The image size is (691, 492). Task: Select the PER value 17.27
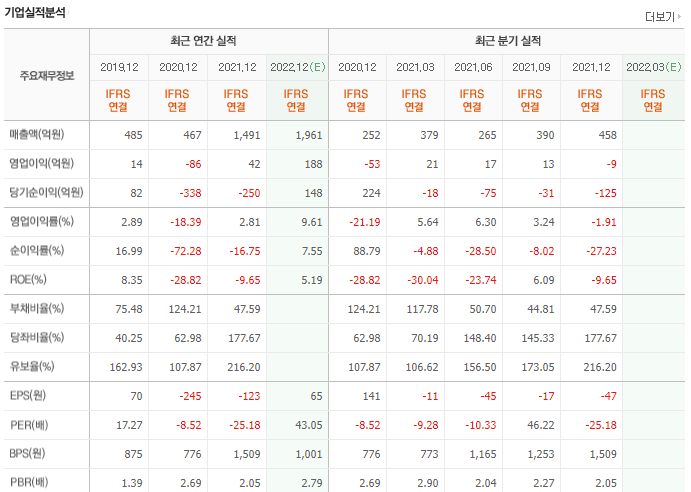point(129,425)
